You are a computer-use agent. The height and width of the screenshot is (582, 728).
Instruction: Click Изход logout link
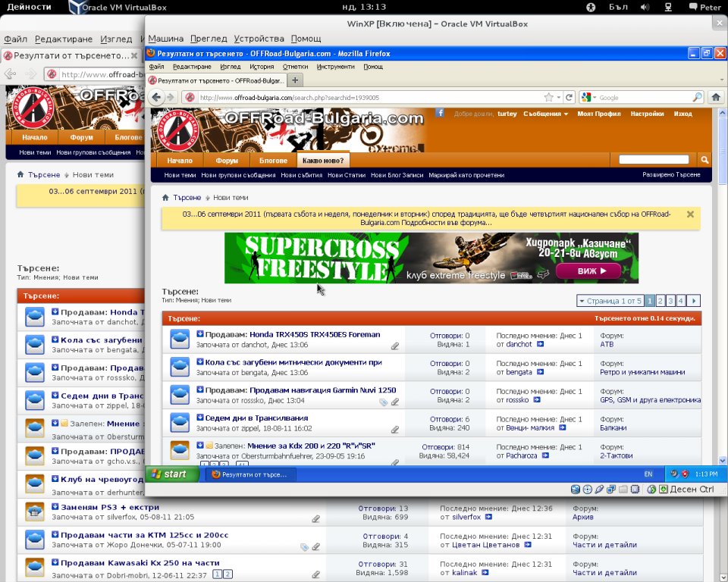683,114
